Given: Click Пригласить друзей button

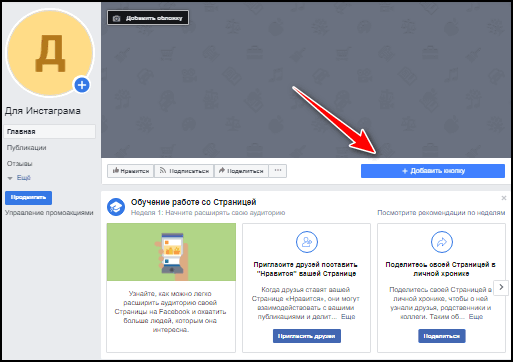Looking at the screenshot, I should point(307,336).
